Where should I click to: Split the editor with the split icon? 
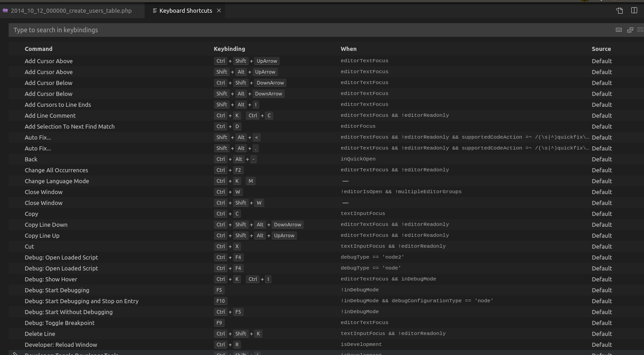[x=634, y=10]
